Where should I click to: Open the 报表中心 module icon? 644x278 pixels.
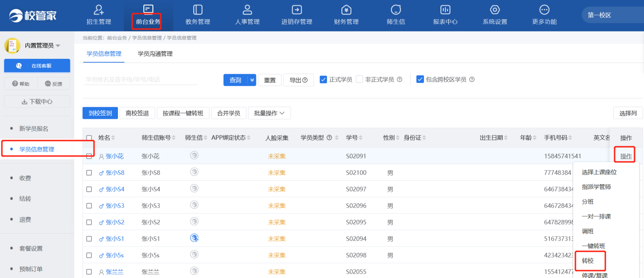tap(445, 10)
